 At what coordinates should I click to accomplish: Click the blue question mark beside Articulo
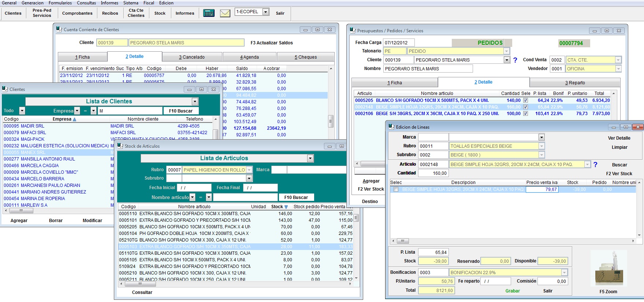click(595, 165)
